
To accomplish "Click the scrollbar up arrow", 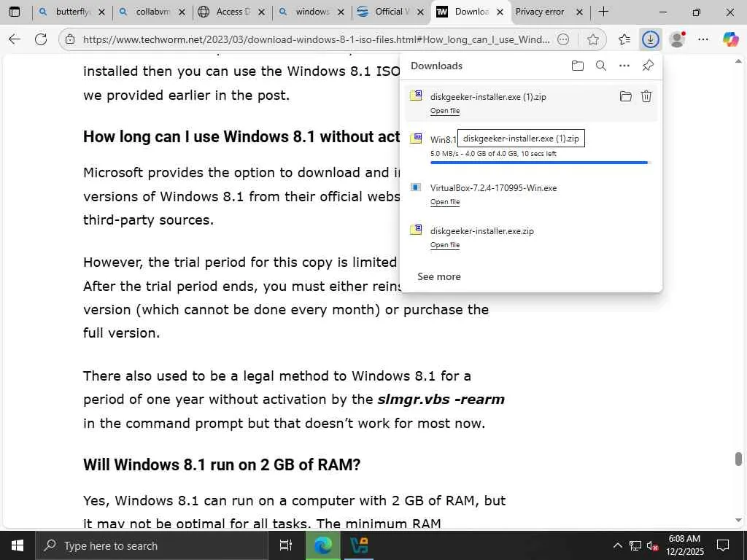I will click(x=738, y=61).
